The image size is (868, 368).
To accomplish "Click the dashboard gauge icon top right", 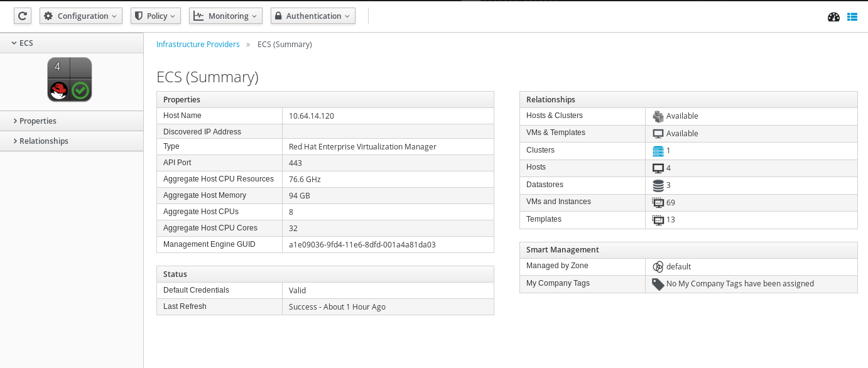I will [x=833, y=17].
